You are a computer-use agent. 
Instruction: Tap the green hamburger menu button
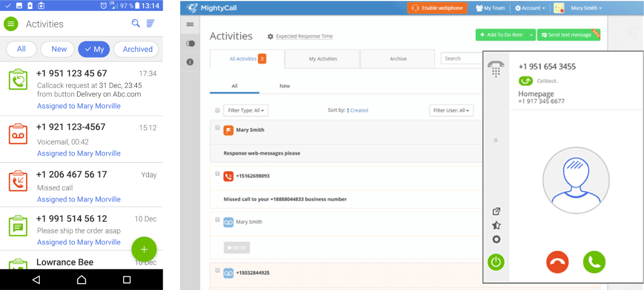(x=11, y=24)
